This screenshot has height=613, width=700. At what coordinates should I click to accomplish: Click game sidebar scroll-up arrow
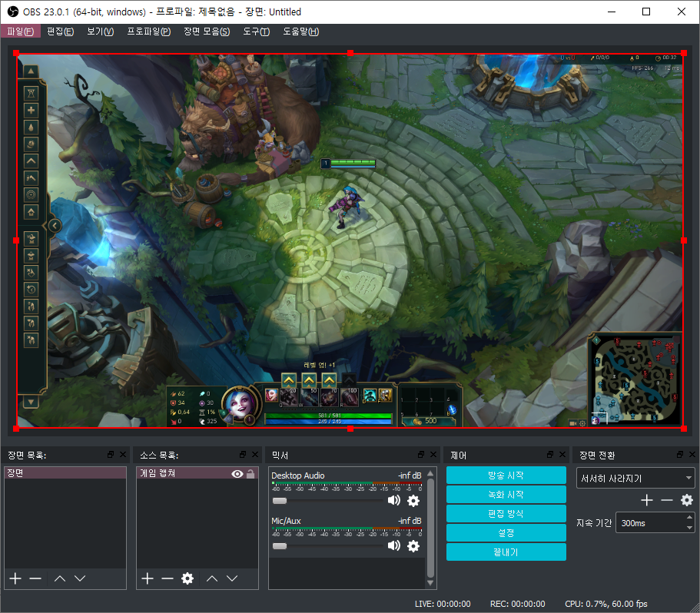point(31,71)
